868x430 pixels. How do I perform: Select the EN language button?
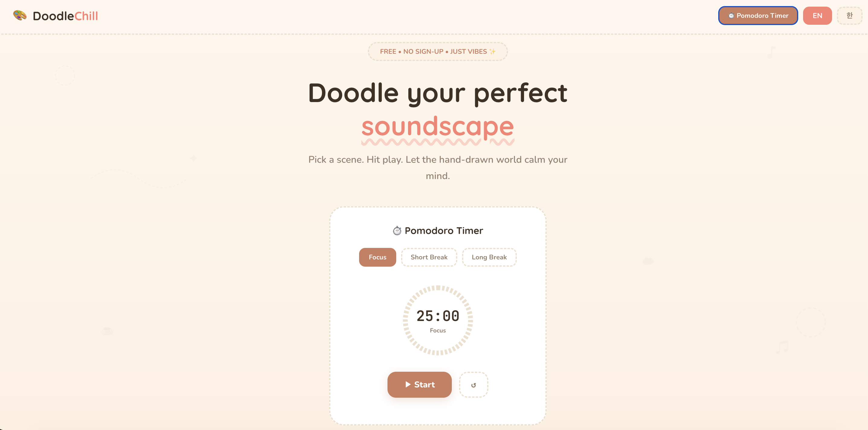(817, 15)
